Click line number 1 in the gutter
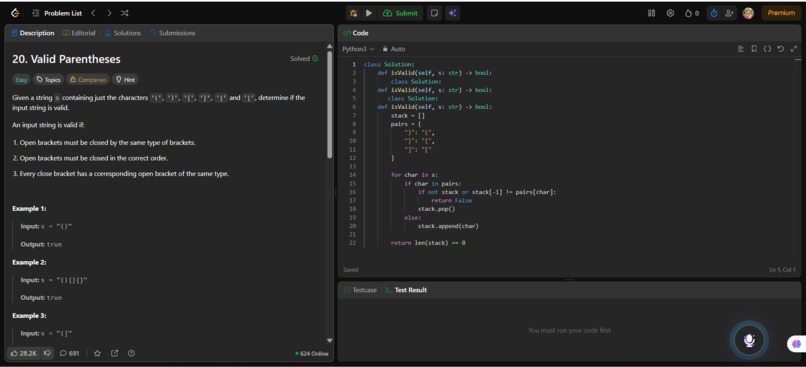806x367 pixels. click(x=354, y=65)
